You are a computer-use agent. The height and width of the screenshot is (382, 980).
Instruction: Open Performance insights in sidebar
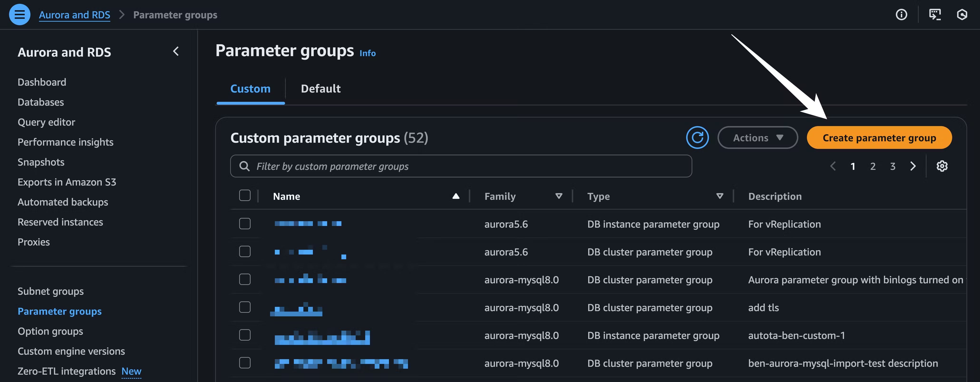[65, 142]
